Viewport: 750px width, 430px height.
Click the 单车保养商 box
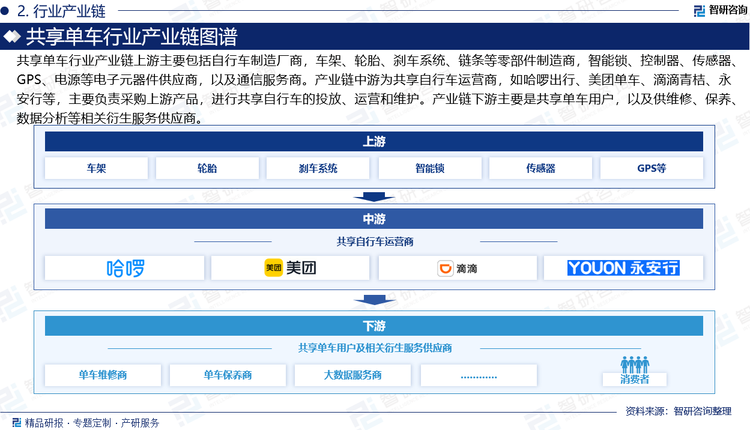click(228, 375)
